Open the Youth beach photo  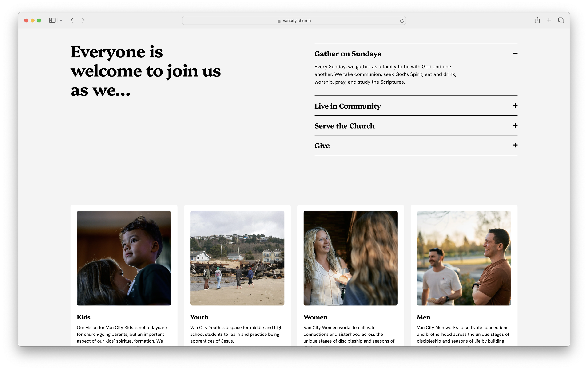click(x=237, y=258)
